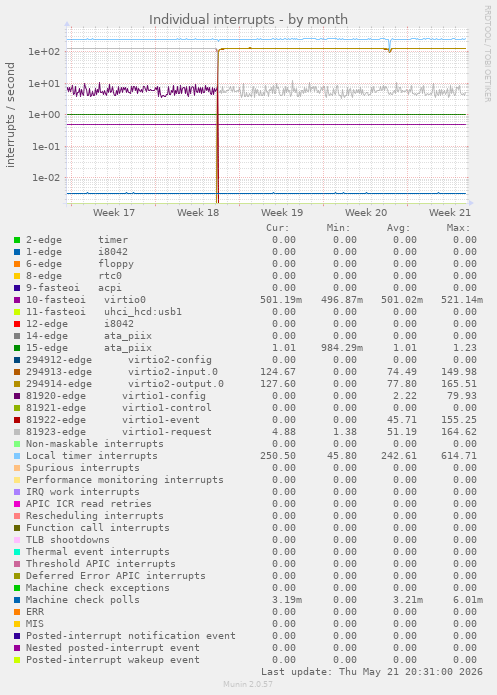Click the gray virtio1-request legend swatch
Viewport: 497px width, 695px height.
(x=17, y=432)
